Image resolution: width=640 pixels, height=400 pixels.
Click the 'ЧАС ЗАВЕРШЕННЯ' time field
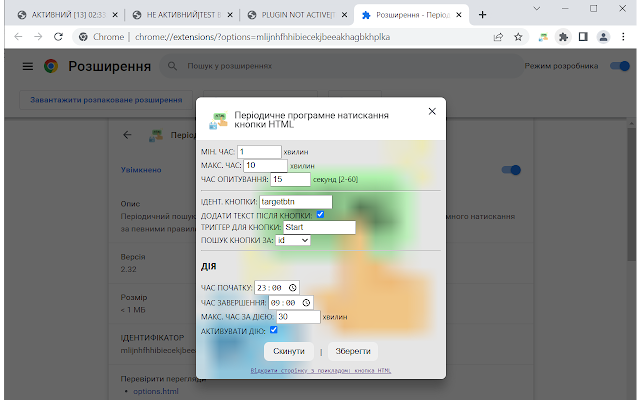[291, 303]
